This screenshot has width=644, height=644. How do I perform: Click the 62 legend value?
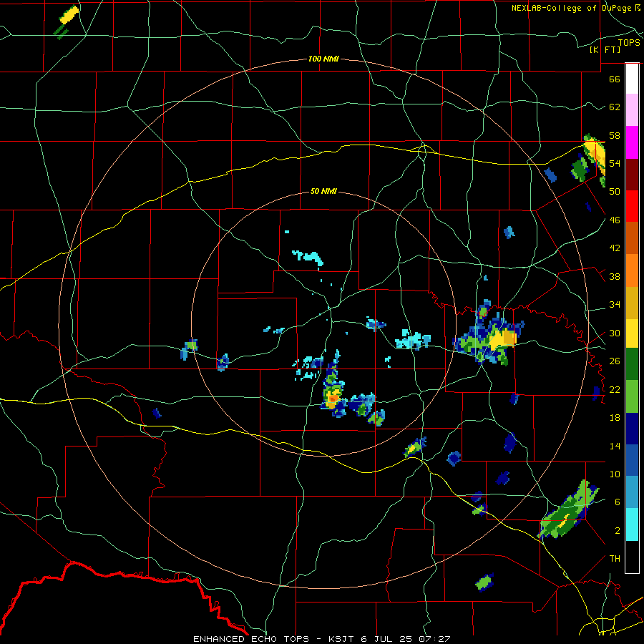coord(615,107)
